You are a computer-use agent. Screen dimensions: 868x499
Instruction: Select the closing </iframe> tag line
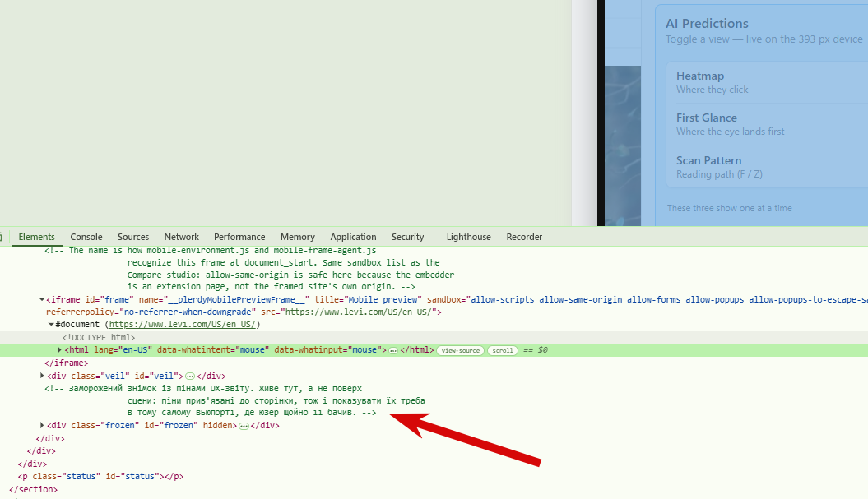point(67,363)
